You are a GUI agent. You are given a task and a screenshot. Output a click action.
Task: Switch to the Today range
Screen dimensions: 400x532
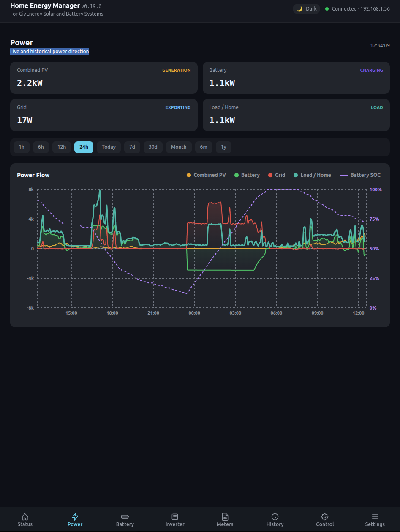tap(109, 147)
